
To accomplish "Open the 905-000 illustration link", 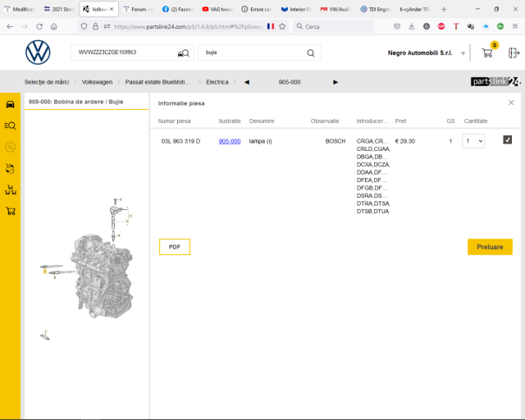I will click(230, 141).
